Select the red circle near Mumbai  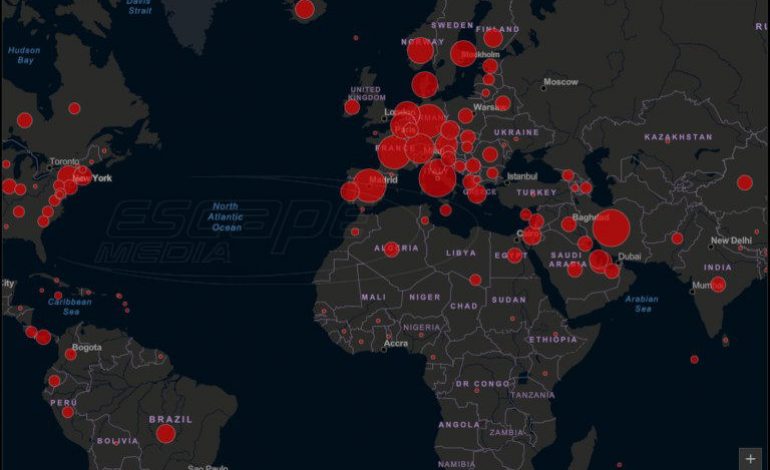tap(718, 284)
